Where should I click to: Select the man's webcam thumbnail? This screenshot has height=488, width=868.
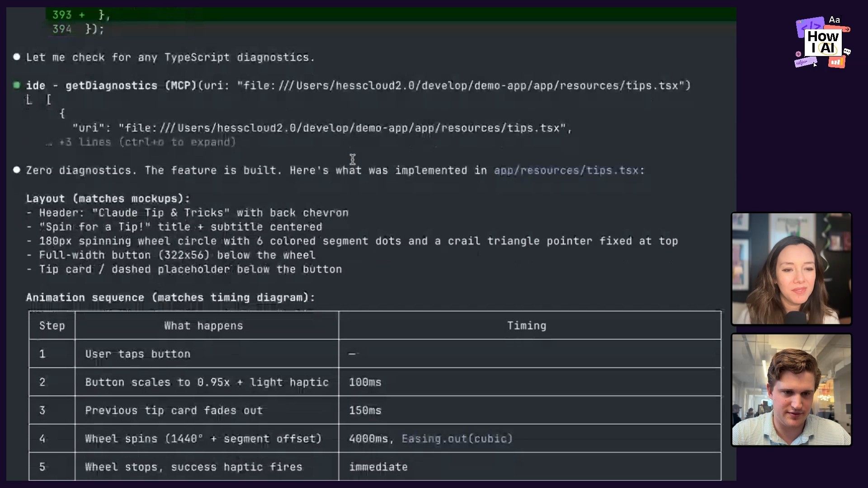coord(791,390)
